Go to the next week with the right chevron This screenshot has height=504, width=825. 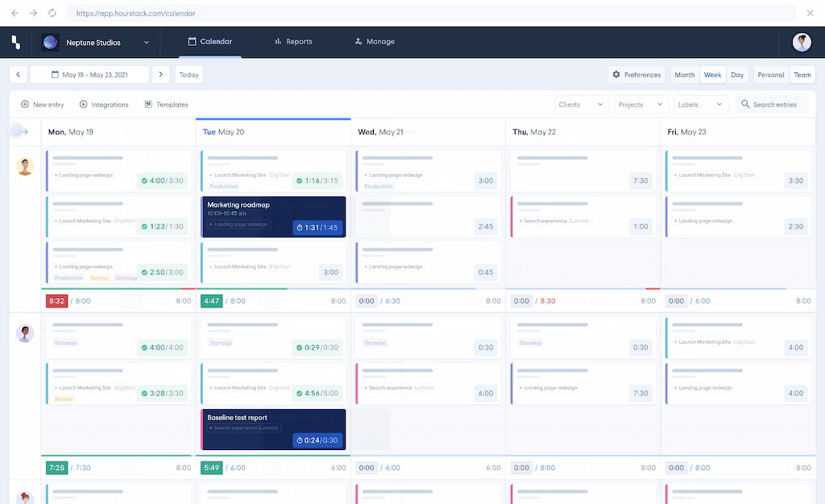[160, 74]
